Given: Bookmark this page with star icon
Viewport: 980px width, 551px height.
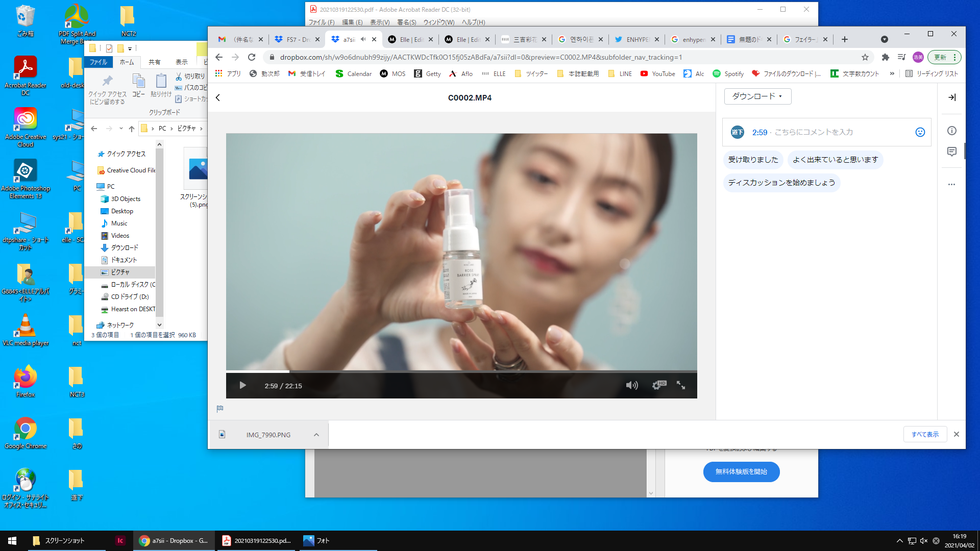Looking at the screenshot, I should 865,57.
